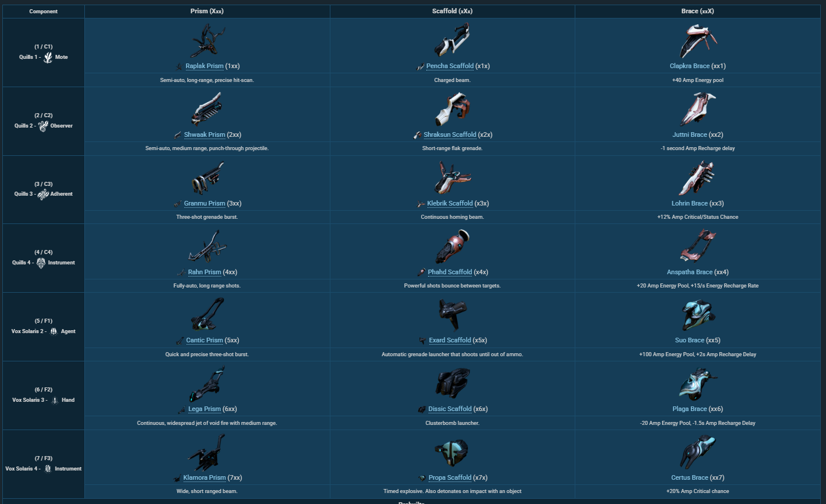Viewport: 826px width, 504px height.
Task: Open the Shwaak Prism link
Action: click(204, 135)
